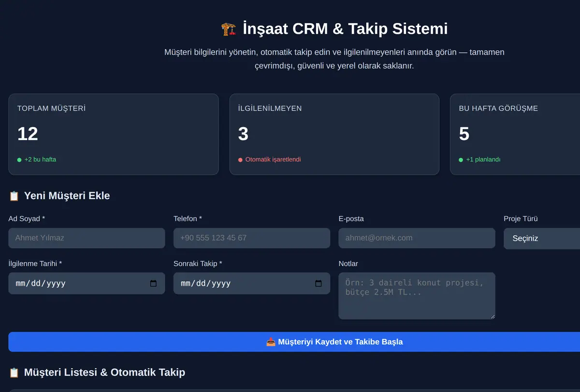Screen dimensions: 580x392
Task: Click the clipboard icon beside Yeni Müşteri Ekle
Action: [x=14, y=196]
